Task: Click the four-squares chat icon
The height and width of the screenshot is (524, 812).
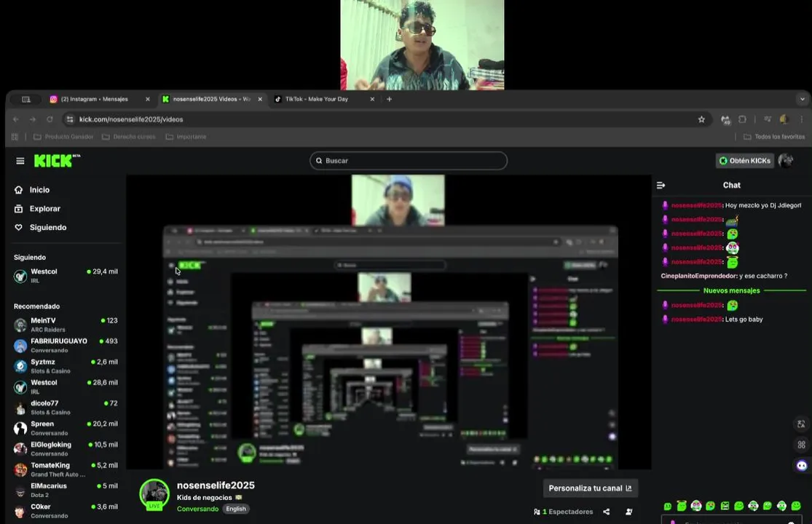Action: (801, 445)
